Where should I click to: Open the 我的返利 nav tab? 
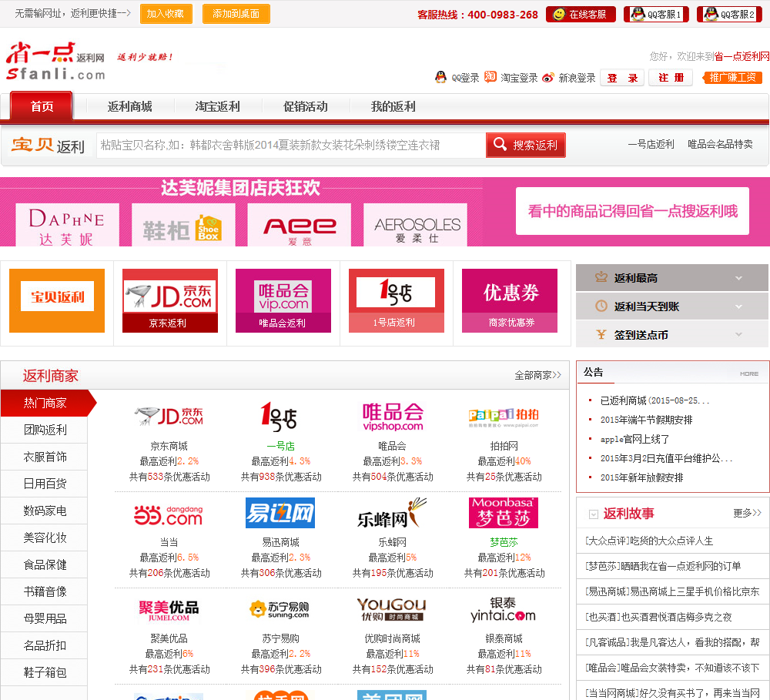pyautogui.click(x=393, y=106)
